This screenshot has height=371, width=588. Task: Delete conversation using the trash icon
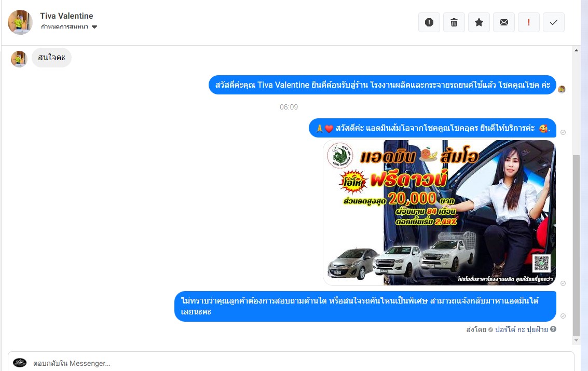454,22
